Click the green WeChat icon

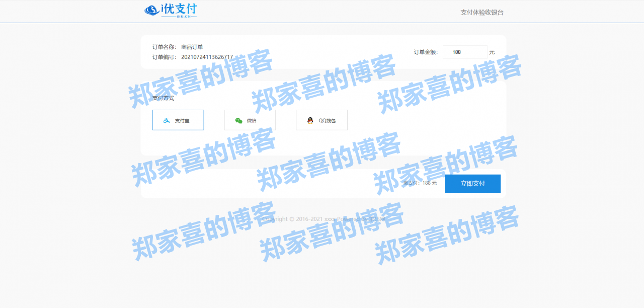pos(238,120)
